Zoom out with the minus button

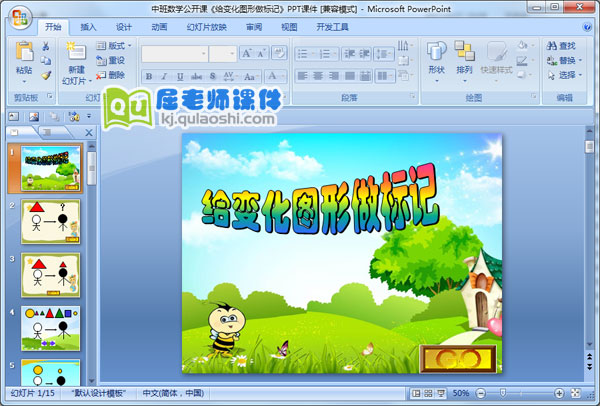pos(481,393)
